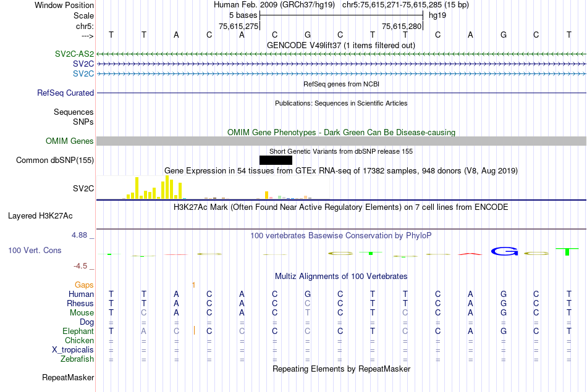Click the green SV2C-AS2 gene label
Image resolution: width=587 pixels, height=392 pixels.
(x=74, y=54)
